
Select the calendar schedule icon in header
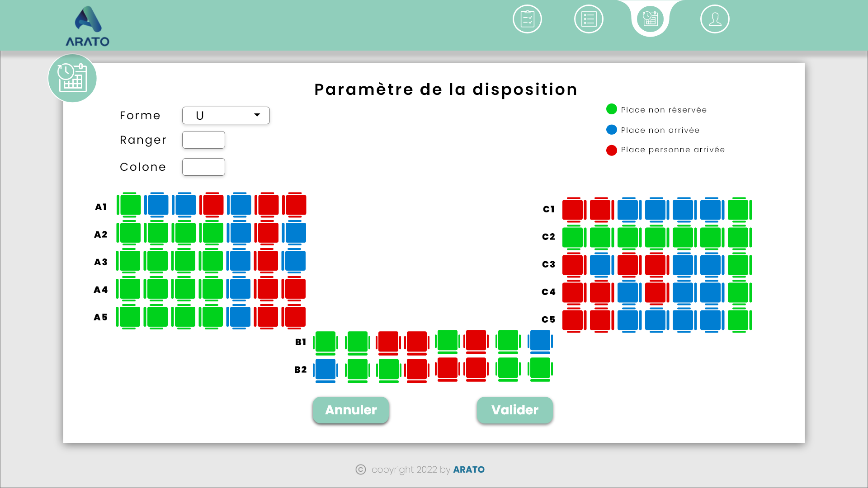coord(650,19)
